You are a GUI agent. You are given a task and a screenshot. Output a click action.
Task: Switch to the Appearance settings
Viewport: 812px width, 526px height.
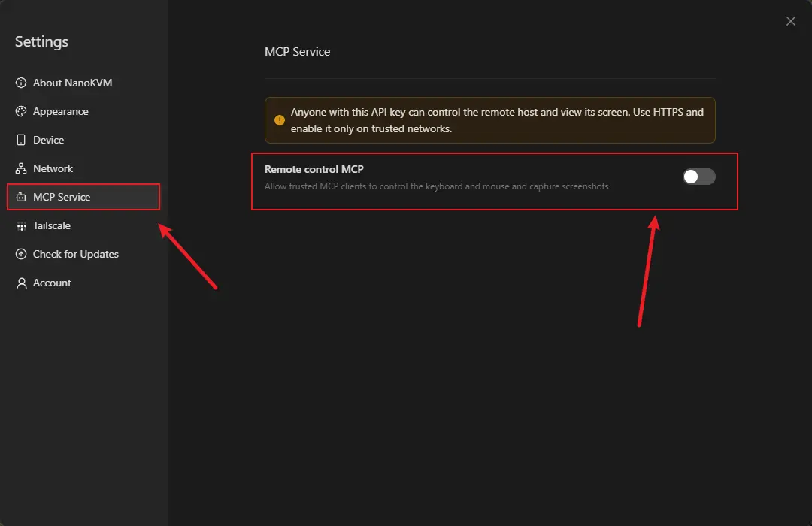pos(83,111)
